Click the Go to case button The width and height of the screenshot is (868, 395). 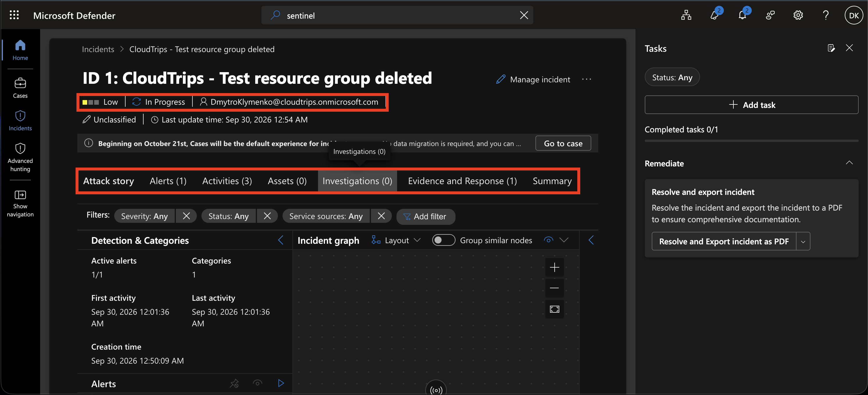click(563, 143)
